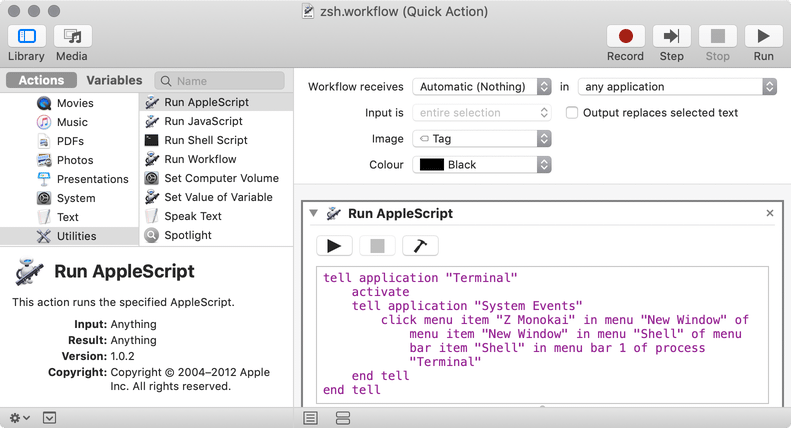Choose the Spotlight action
Viewport: 791px width, 428px height.
tap(216, 235)
